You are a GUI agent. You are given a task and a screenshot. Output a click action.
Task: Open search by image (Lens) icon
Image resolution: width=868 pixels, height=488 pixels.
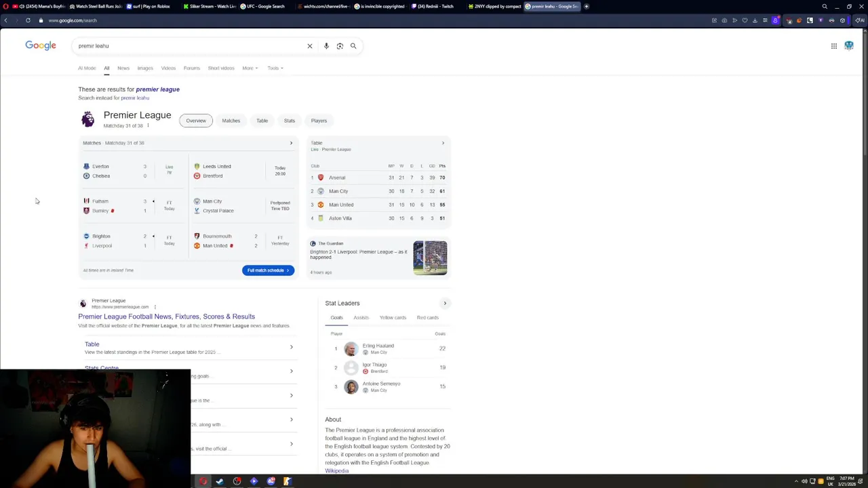coord(340,46)
